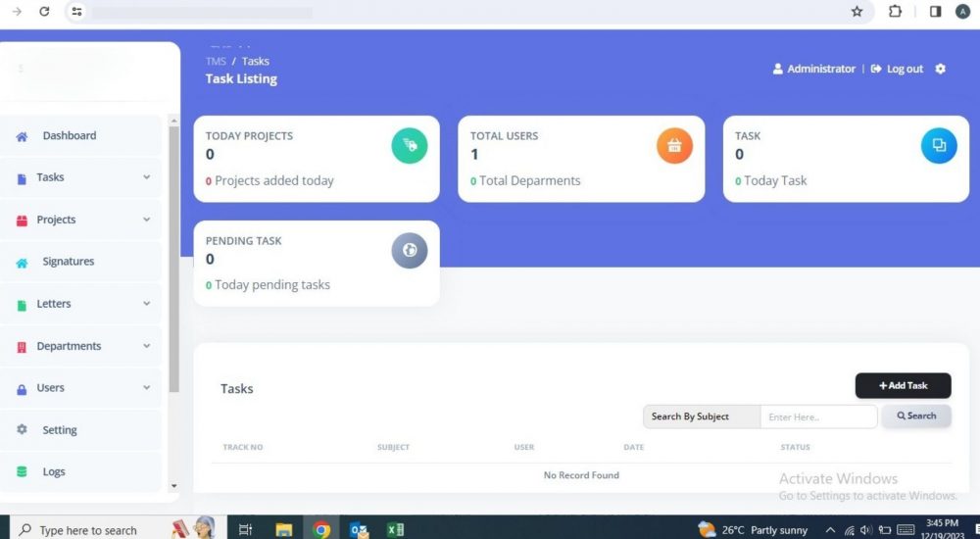Open Excel from the Windows taskbar
980x539 pixels.
click(x=395, y=530)
